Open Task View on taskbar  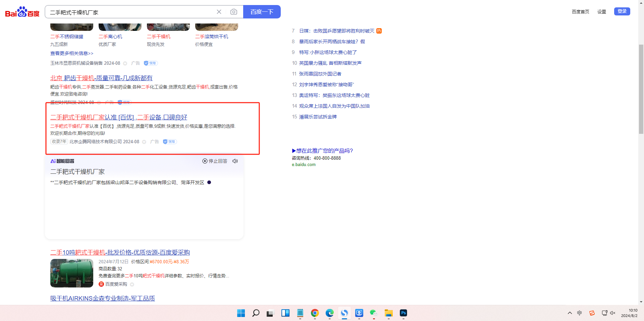pos(270,313)
